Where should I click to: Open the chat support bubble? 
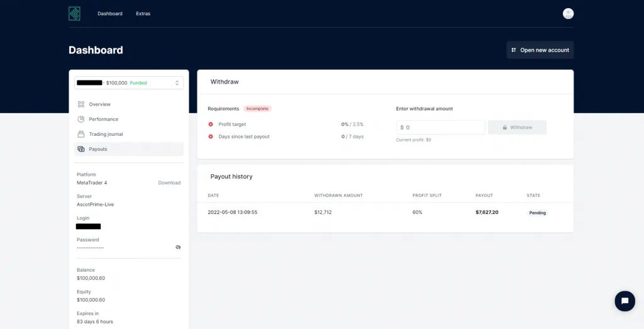point(625,301)
